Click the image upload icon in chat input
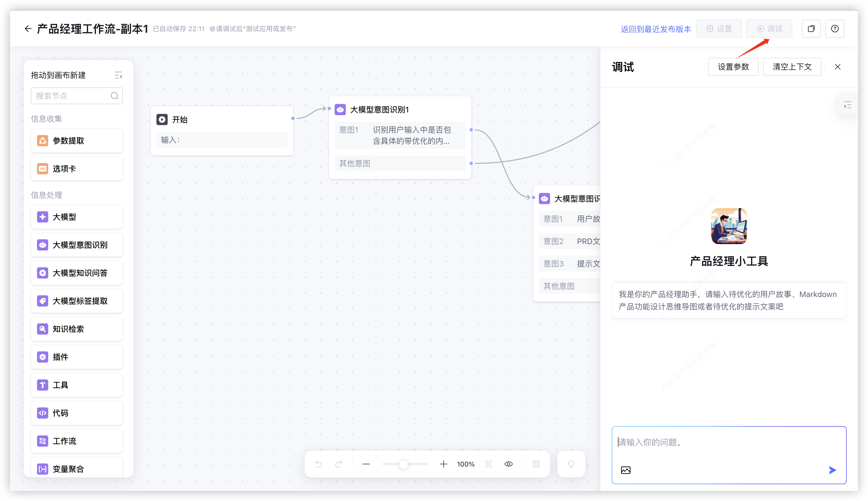 click(x=625, y=470)
